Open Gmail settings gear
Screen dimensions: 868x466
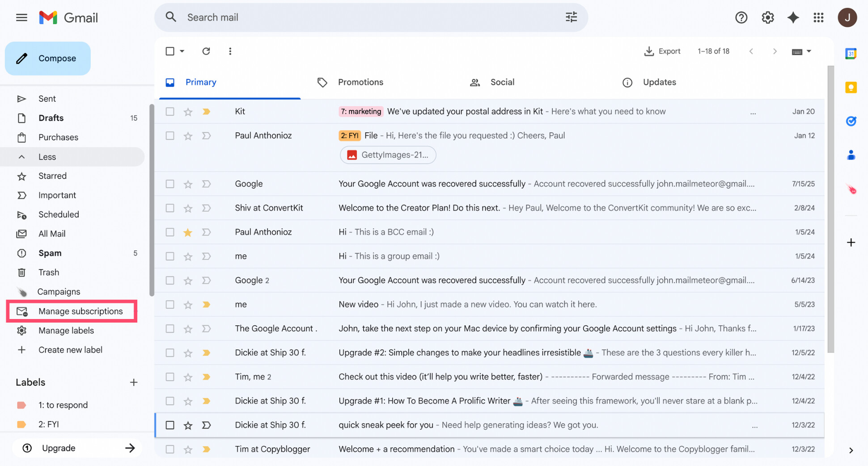coord(767,17)
